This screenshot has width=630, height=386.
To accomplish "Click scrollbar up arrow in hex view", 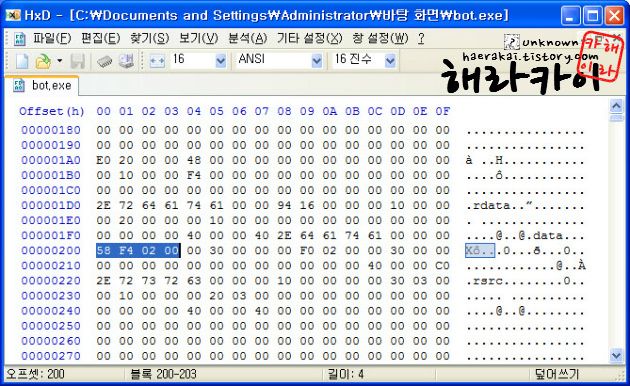I will (x=616, y=106).
